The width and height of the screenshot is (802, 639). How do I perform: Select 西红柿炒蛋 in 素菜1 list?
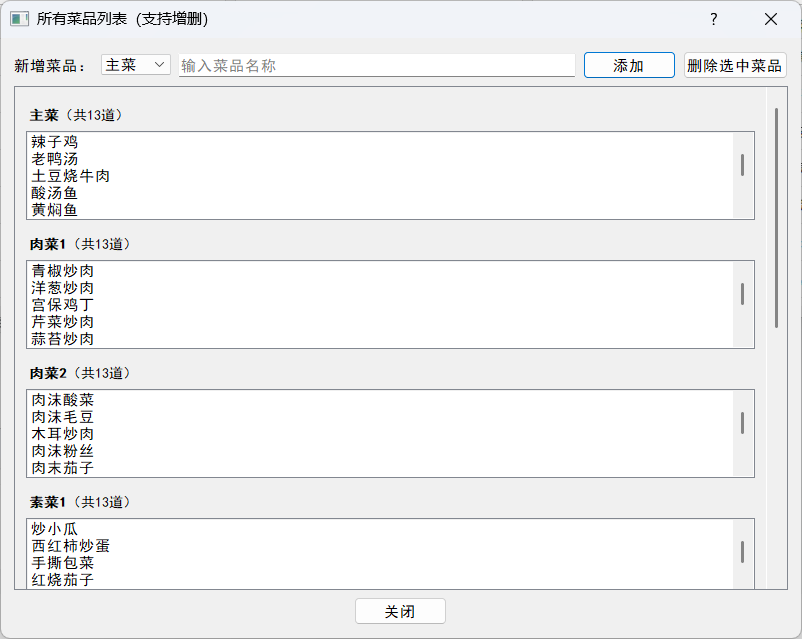click(x=70, y=546)
